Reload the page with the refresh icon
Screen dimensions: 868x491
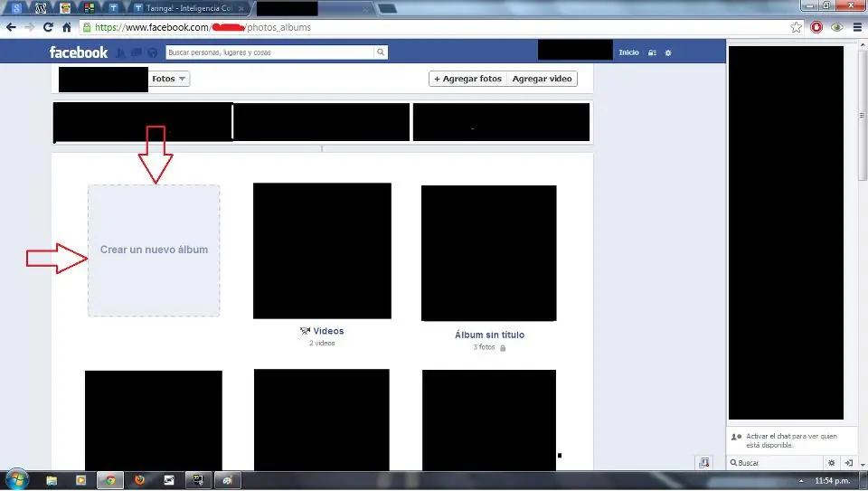(x=48, y=27)
